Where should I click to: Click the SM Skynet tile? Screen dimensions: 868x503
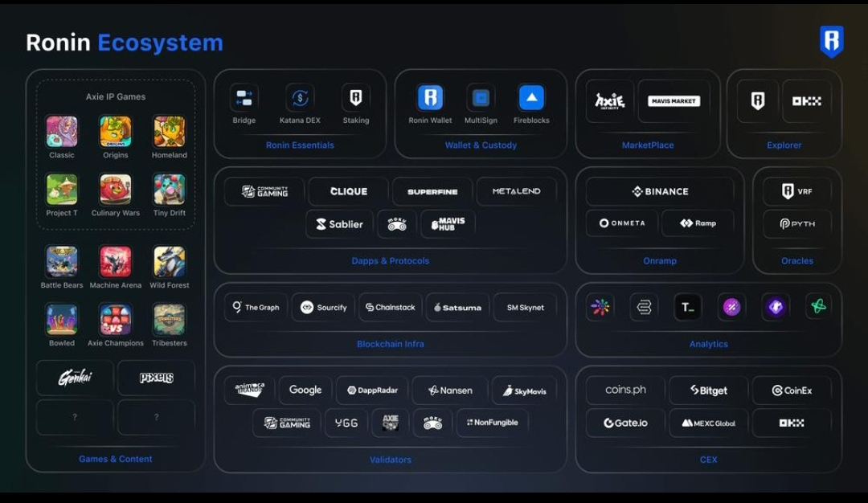point(526,307)
